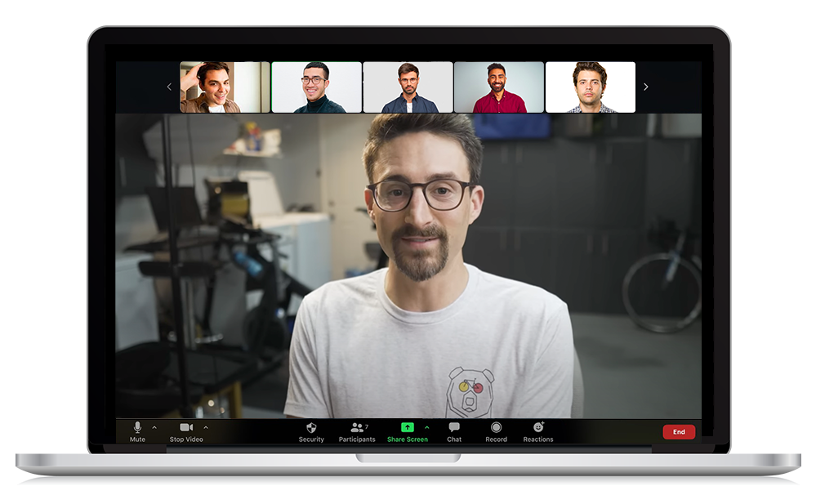Image resolution: width=816 pixels, height=504 pixels.
Task: Click the red End meeting button
Action: (679, 431)
